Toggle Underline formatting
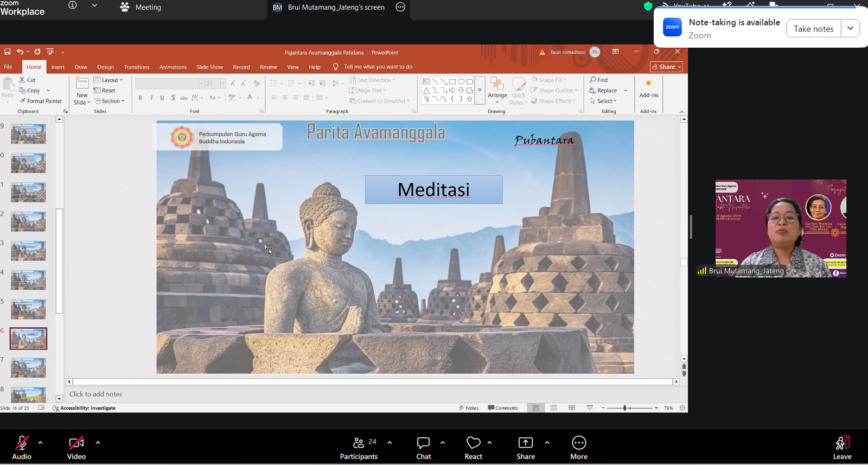 tap(162, 98)
